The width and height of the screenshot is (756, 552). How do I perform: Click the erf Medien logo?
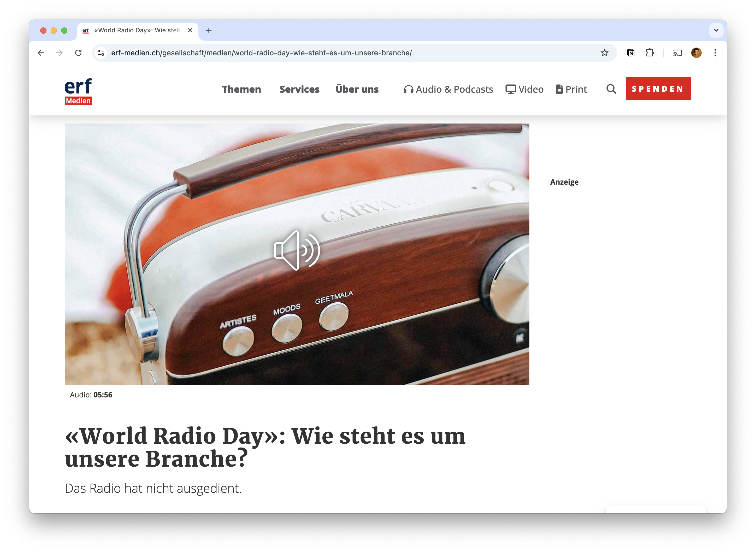[78, 91]
